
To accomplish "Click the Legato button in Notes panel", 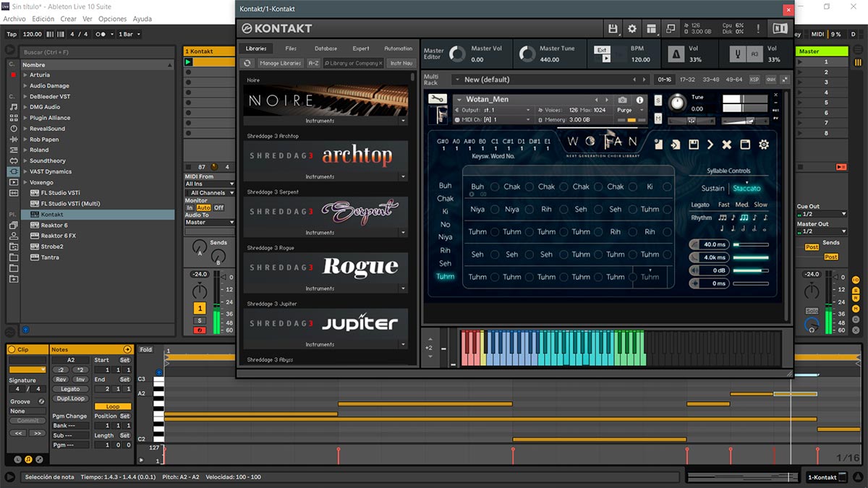I will 70,389.
